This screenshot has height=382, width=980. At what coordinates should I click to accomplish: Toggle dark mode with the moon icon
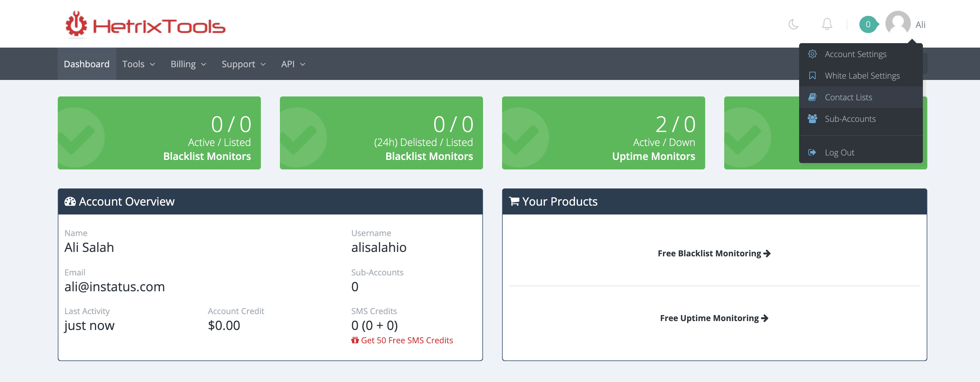click(793, 24)
